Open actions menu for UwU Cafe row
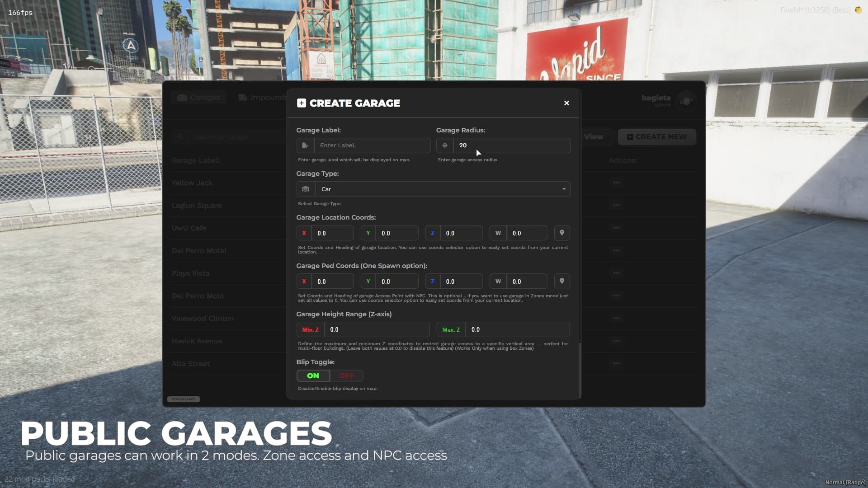Screen dimensions: 868x488 [x=617, y=228]
